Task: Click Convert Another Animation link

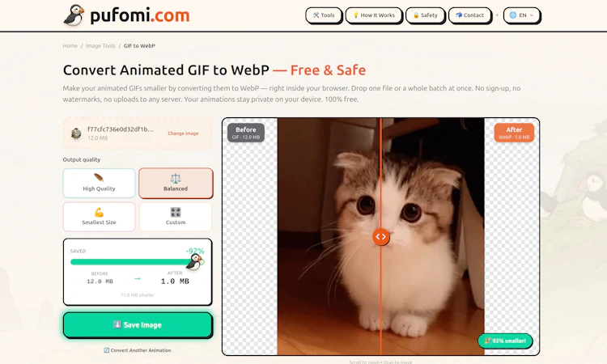Action: pyautogui.click(x=138, y=350)
